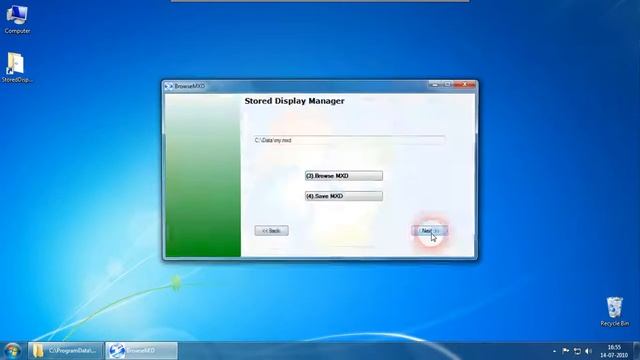The image size is (640, 360).
Task: Switch to the C:\ProgramData folder taskbar item
Action: [x=65, y=351]
